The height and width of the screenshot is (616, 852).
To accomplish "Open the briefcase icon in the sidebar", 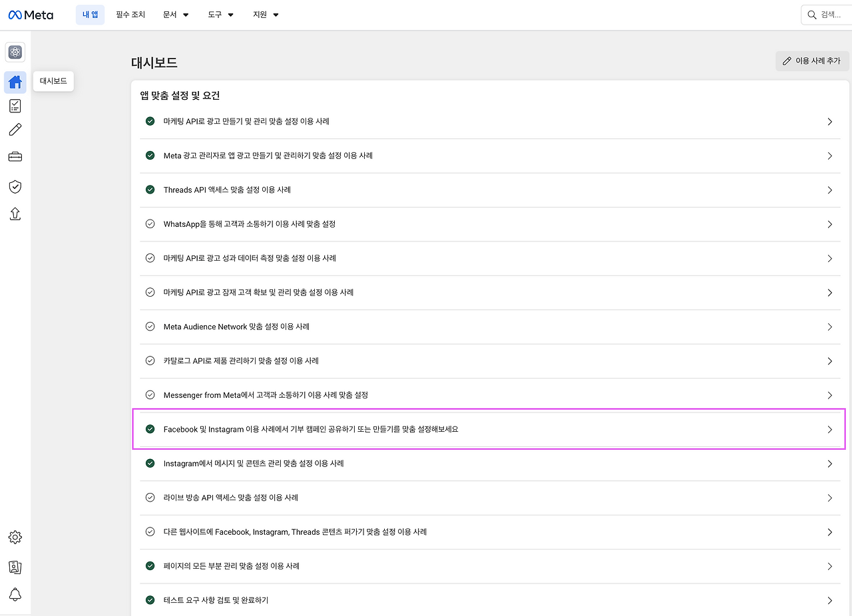I will click(x=15, y=157).
